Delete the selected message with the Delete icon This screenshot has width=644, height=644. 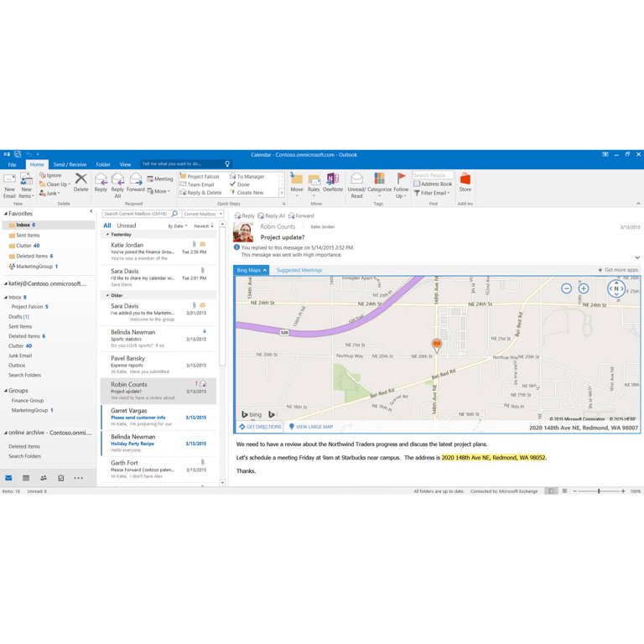click(x=80, y=181)
